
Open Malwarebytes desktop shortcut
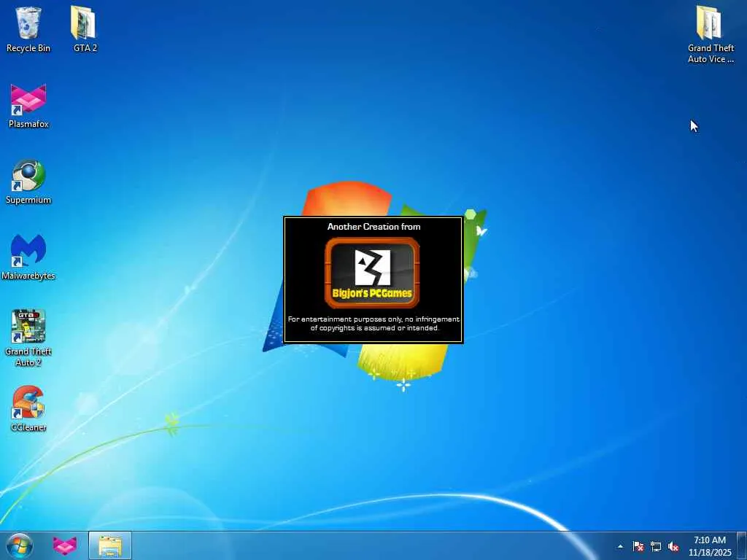28,257
